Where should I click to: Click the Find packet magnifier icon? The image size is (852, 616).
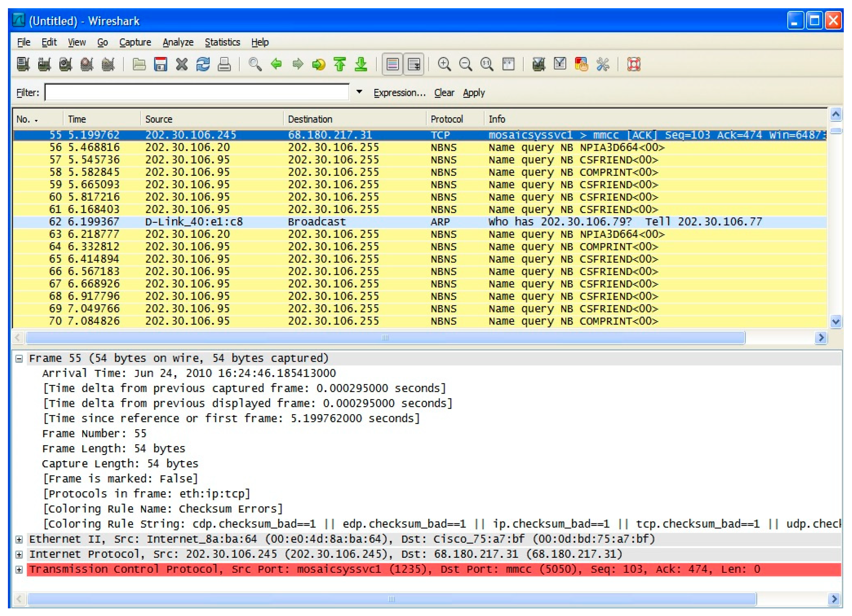pos(255,64)
